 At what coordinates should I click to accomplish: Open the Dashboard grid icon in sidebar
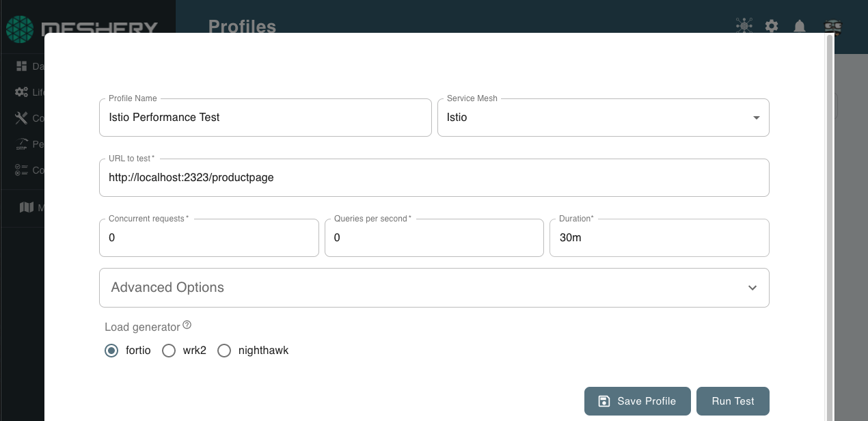23,66
